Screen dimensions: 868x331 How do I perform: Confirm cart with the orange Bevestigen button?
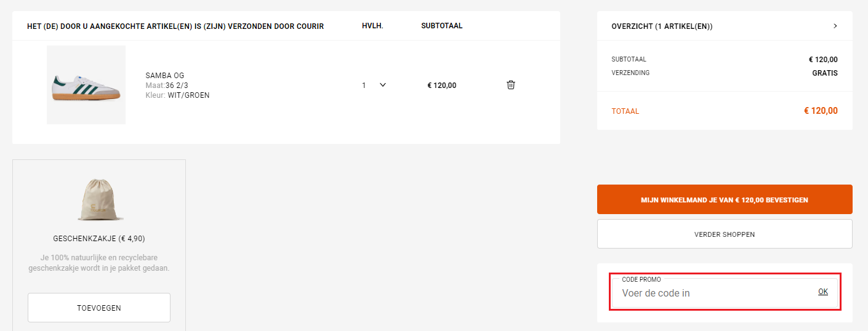725,199
